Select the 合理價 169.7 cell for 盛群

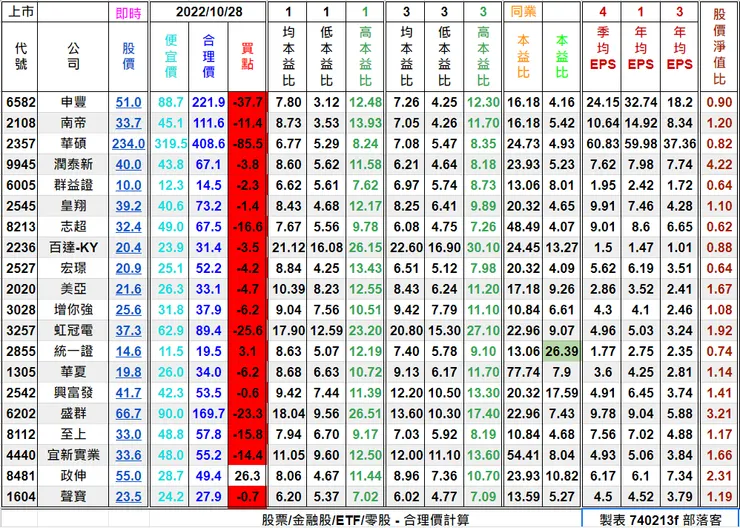pos(209,414)
